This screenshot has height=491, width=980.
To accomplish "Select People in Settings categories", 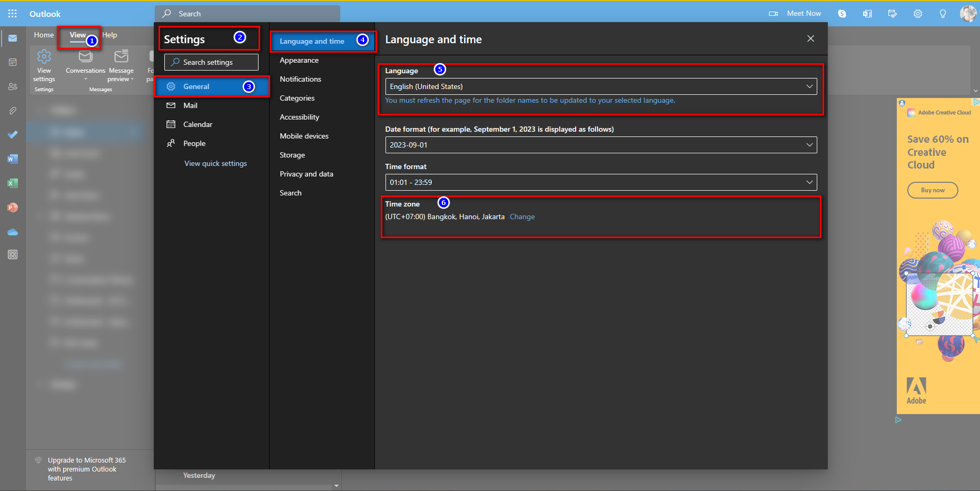I will tap(212, 143).
